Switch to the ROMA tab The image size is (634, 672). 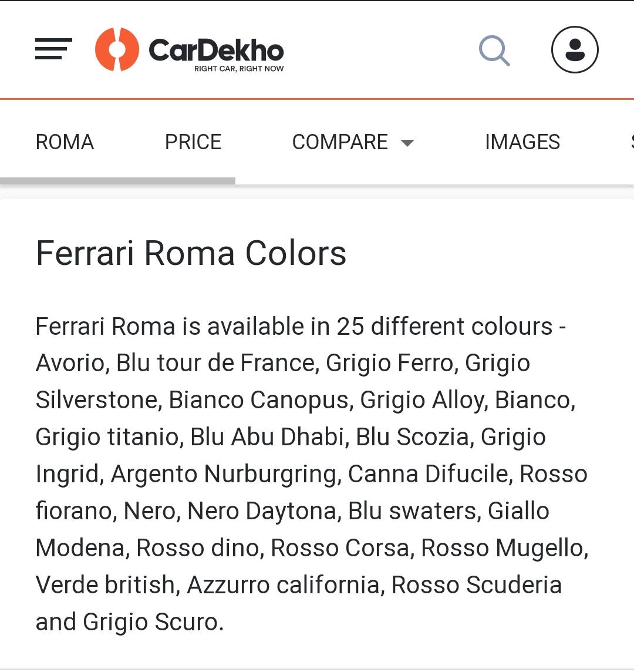pos(65,142)
